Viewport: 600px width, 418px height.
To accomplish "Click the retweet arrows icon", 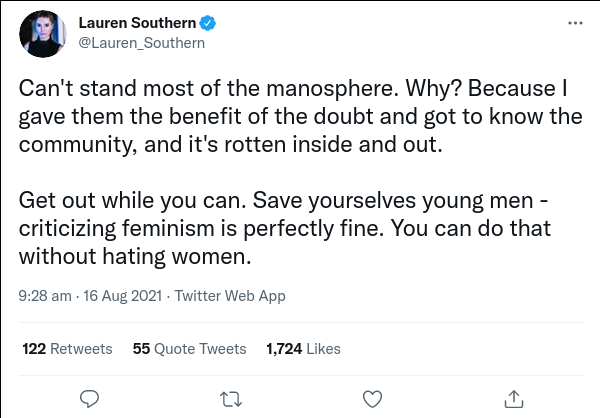I will tap(230, 397).
